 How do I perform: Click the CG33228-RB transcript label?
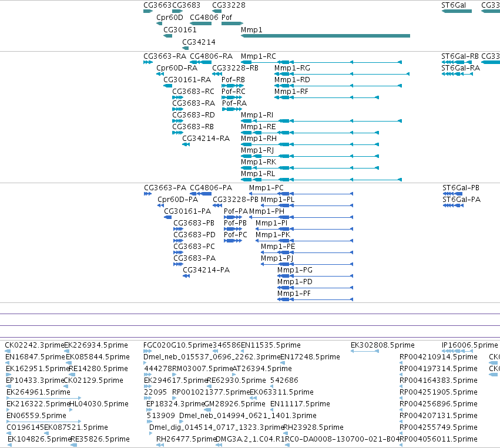pos(235,68)
